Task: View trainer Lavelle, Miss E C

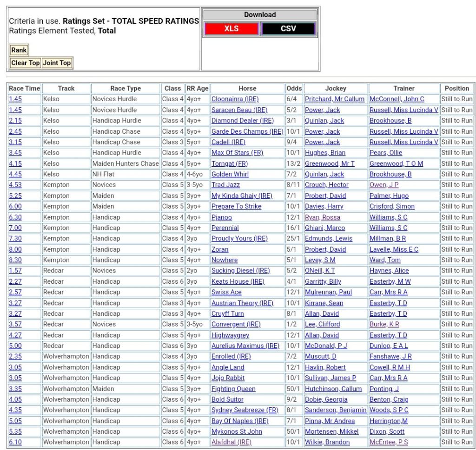Action: 394,249
